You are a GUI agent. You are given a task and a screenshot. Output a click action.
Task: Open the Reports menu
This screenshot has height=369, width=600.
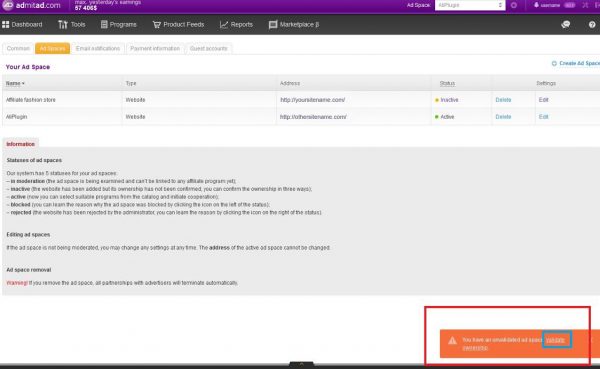[236, 24]
